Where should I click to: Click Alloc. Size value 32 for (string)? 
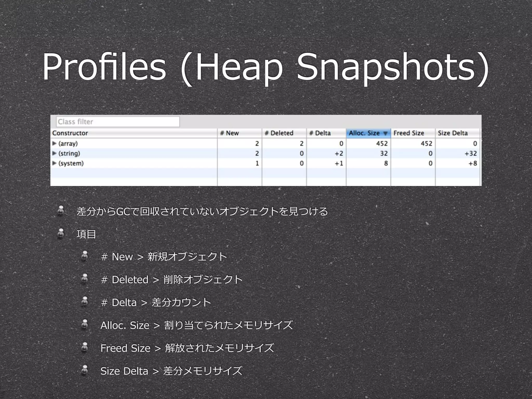[384, 153]
